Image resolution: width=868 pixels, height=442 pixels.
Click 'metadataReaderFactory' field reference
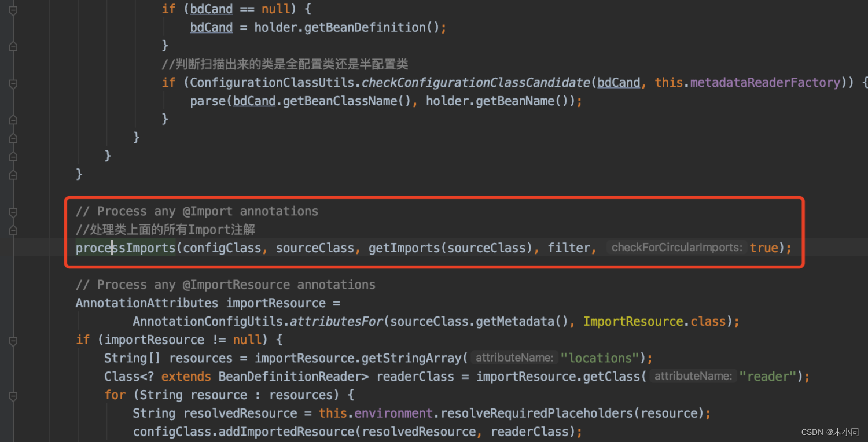coord(765,83)
